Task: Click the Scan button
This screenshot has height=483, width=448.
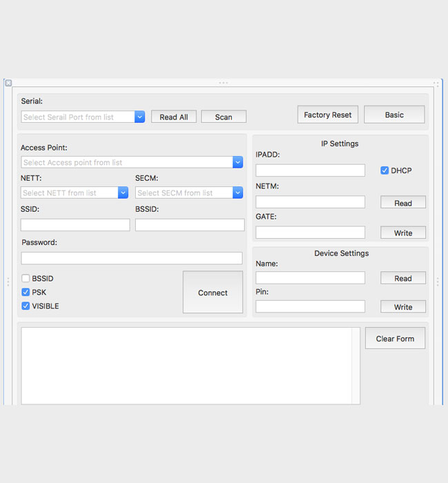Action: [224, 117]
